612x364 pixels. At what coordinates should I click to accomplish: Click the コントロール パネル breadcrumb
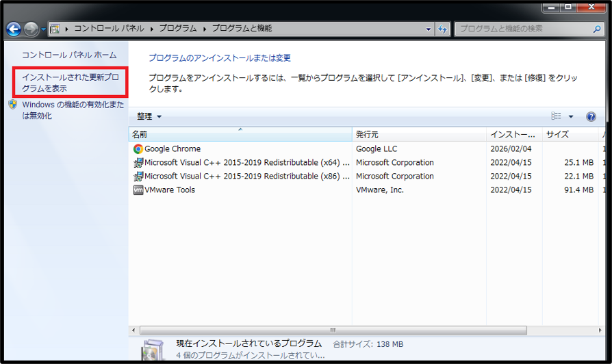point(109,29)
